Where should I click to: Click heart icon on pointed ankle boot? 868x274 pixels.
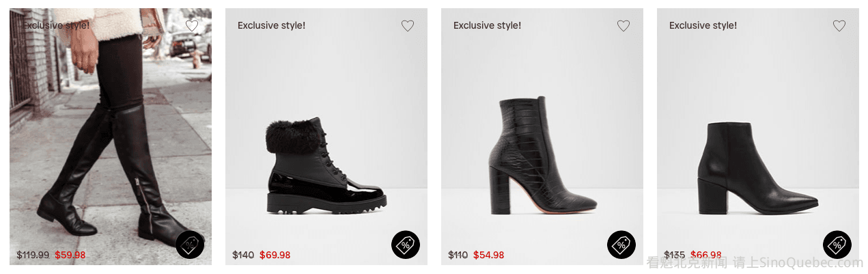[x=839, y=26]
